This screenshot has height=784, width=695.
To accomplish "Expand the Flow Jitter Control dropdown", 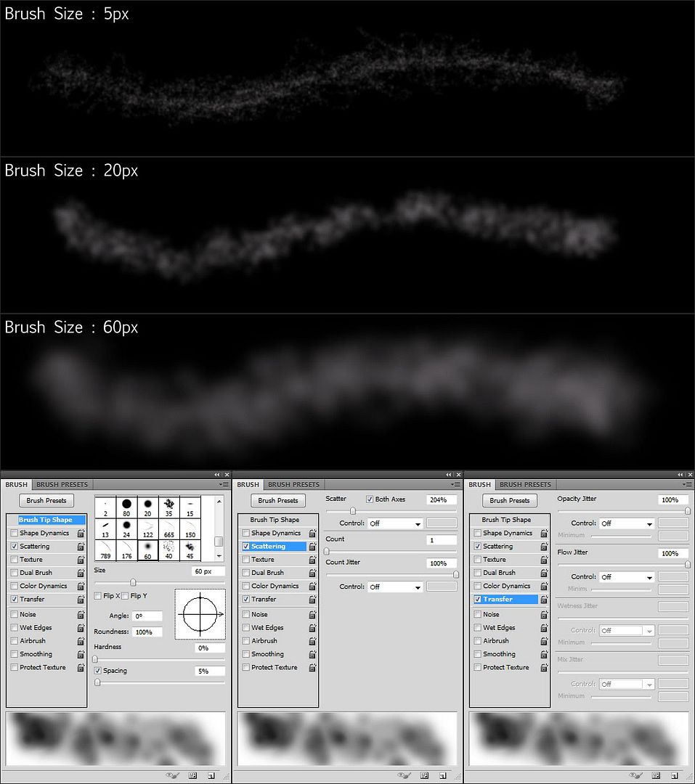I will click(627, 577).
